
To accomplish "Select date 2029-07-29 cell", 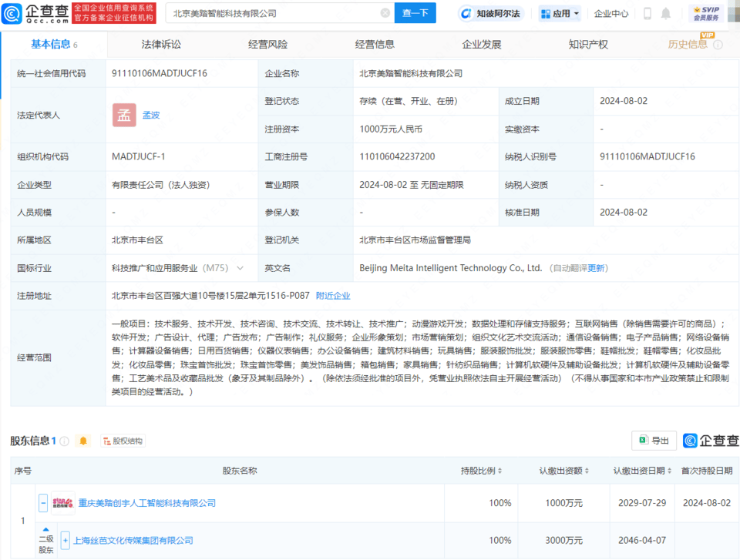I will 642,503.
